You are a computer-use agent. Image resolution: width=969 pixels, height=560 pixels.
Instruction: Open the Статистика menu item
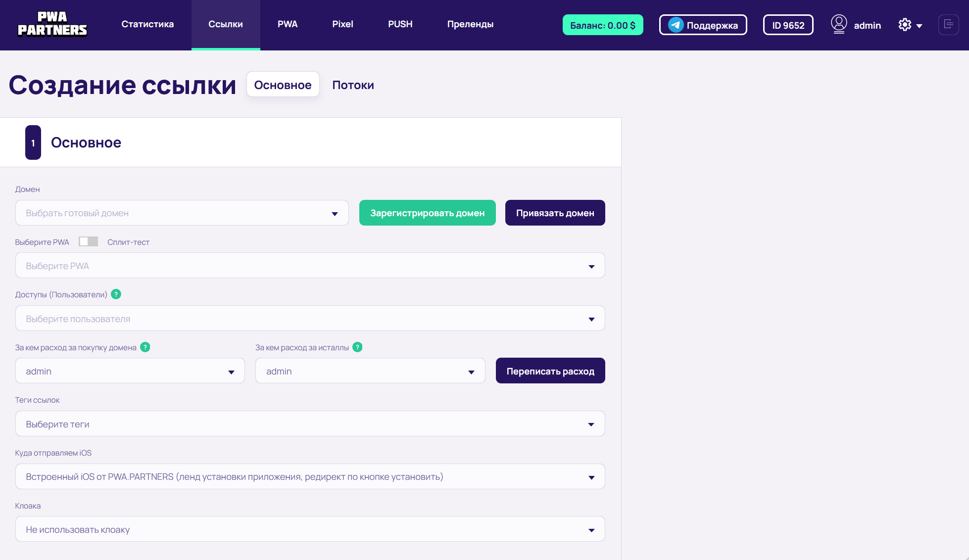click(x=147, y=24)
